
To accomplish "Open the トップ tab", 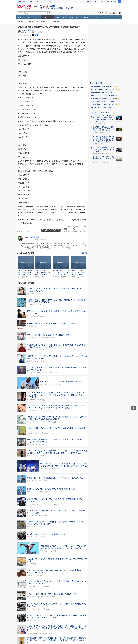I will [20, 17].
